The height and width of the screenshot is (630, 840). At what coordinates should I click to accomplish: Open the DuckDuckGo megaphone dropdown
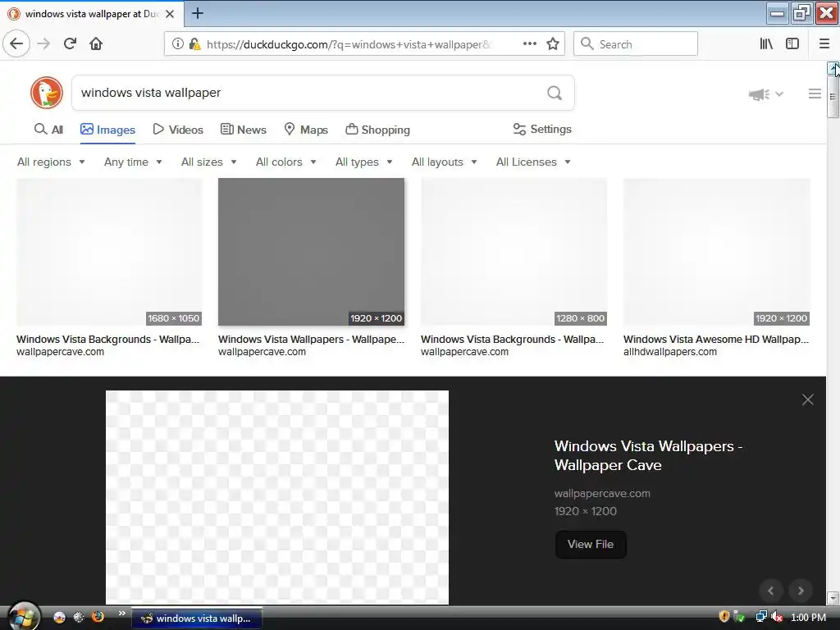(x=765, y=94)
